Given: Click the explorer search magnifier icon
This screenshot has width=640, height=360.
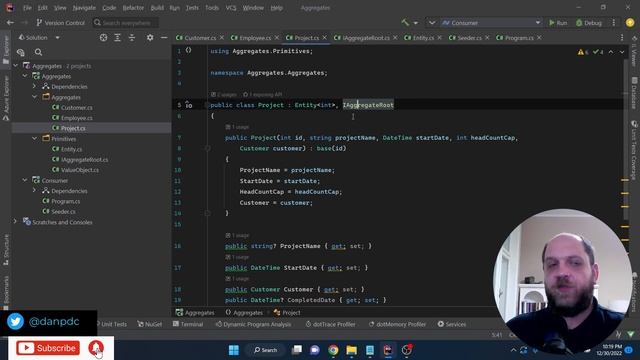Looking at the screenshot, I should pyautogui.click(x=38, y=52).
